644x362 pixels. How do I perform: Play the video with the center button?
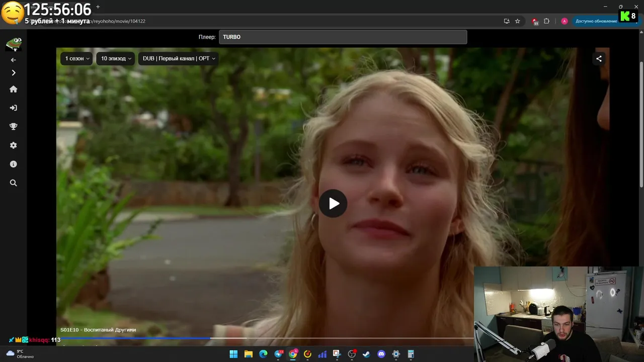coord(333,204)
